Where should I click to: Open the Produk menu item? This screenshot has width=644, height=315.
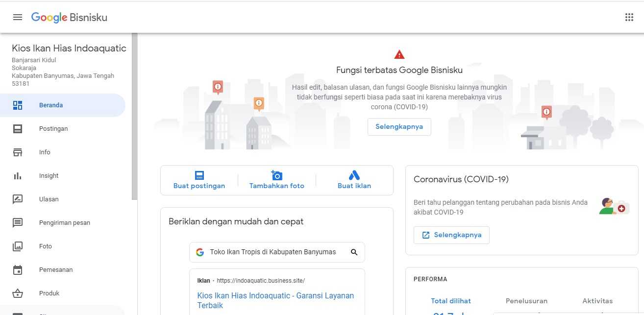pos(63,293)
